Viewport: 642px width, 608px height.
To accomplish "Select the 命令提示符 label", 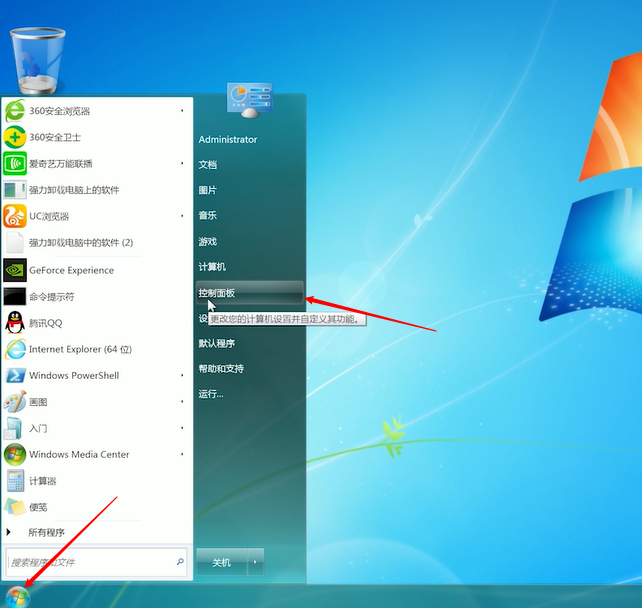I will (52, 296).
